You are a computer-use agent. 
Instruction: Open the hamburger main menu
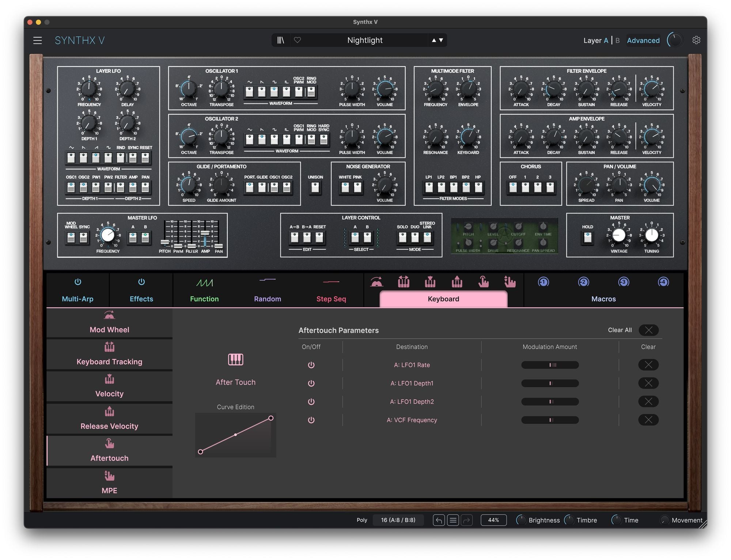(x=38, y=40)
